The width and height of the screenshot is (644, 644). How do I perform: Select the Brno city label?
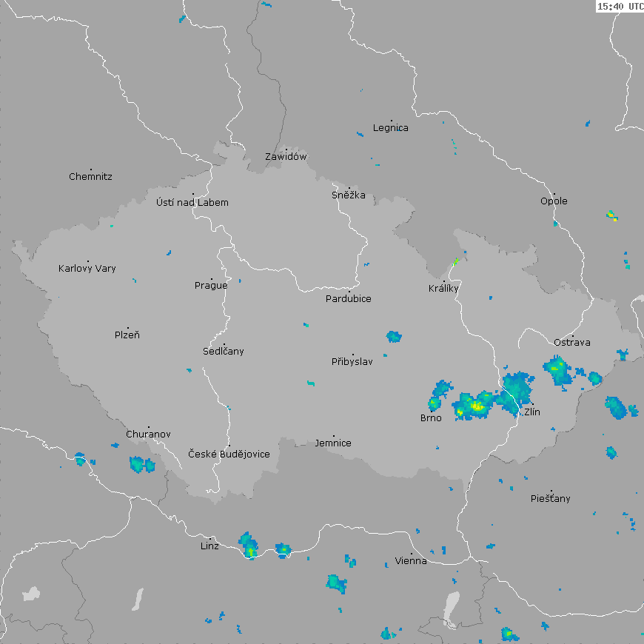click(x=431, y=418)
